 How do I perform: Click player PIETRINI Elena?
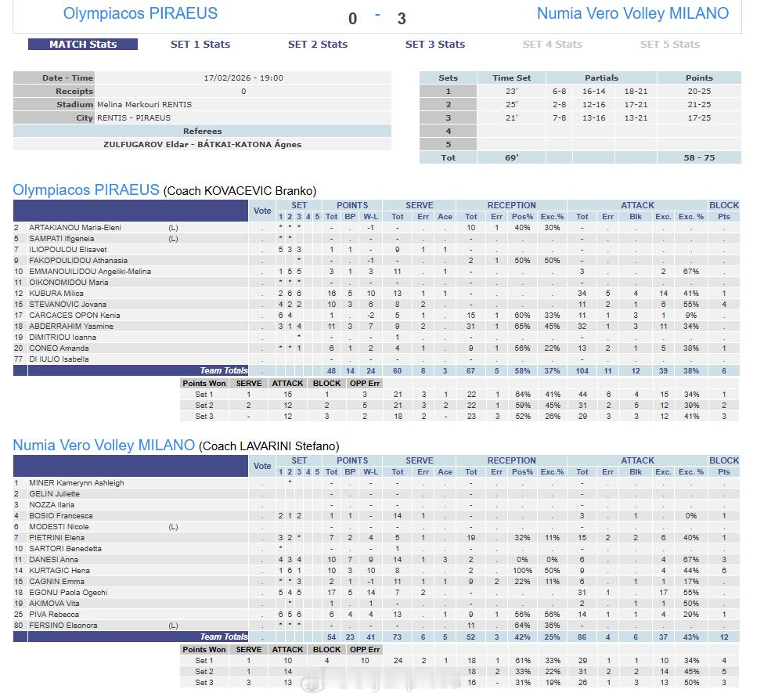(56, 538)
